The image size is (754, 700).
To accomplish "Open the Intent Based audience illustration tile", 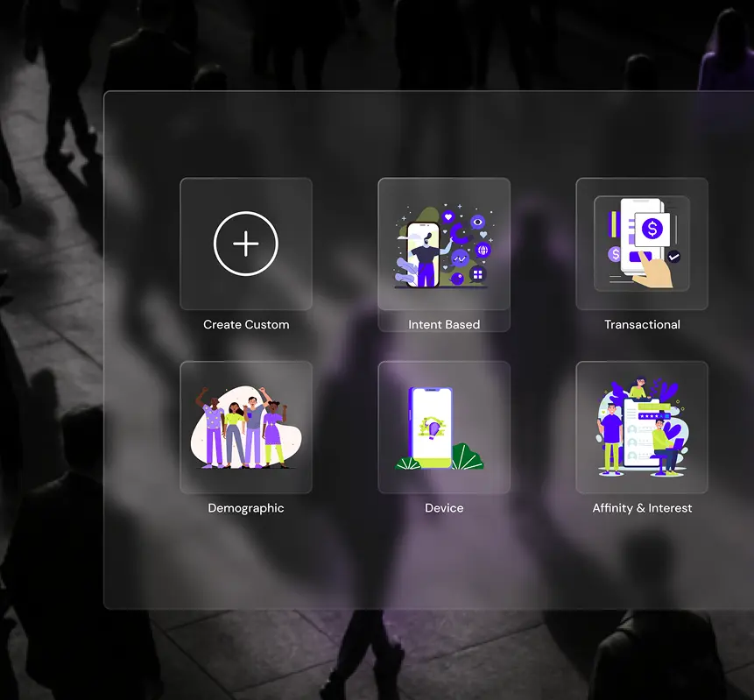I will (444, 244).
